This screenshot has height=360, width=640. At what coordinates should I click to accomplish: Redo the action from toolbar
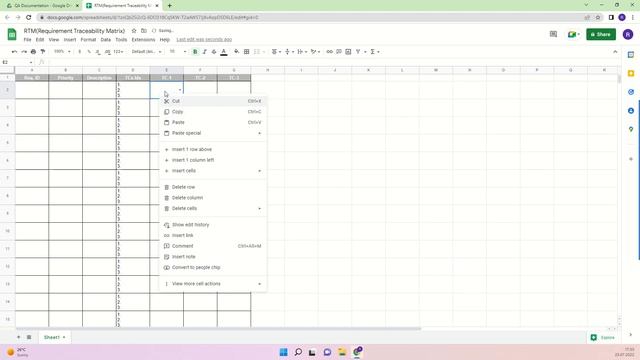pos(24,52)
